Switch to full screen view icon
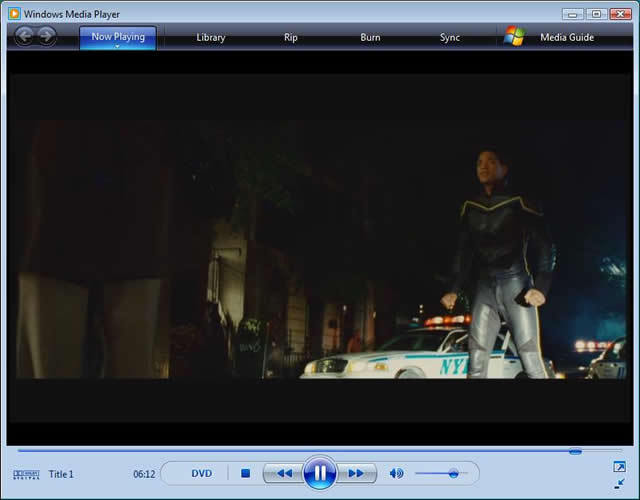The height and width of the screenshot is (500, 640). click(x=619, y=467)
